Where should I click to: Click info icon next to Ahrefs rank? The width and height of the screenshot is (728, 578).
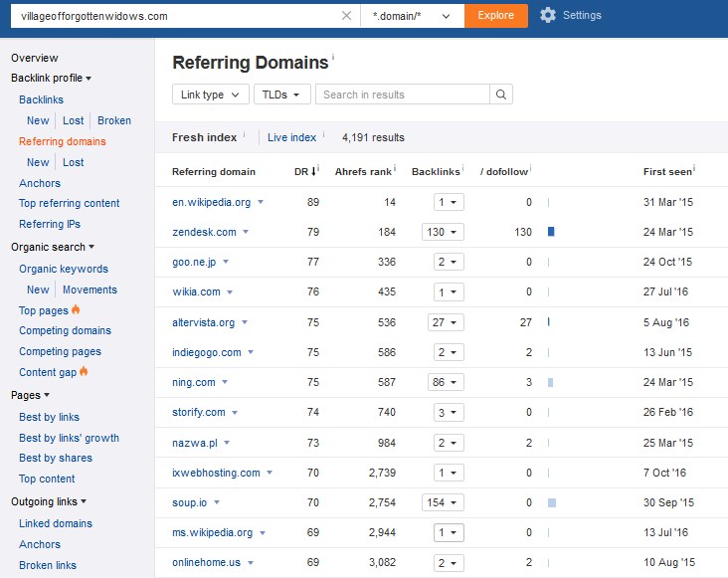pyautogui.click(x=395, y=168)
